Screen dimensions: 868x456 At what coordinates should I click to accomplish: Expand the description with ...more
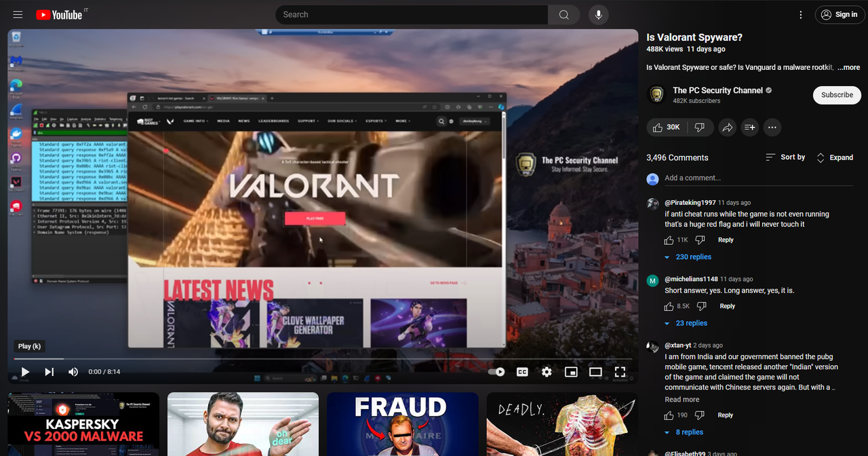(848, 67)
